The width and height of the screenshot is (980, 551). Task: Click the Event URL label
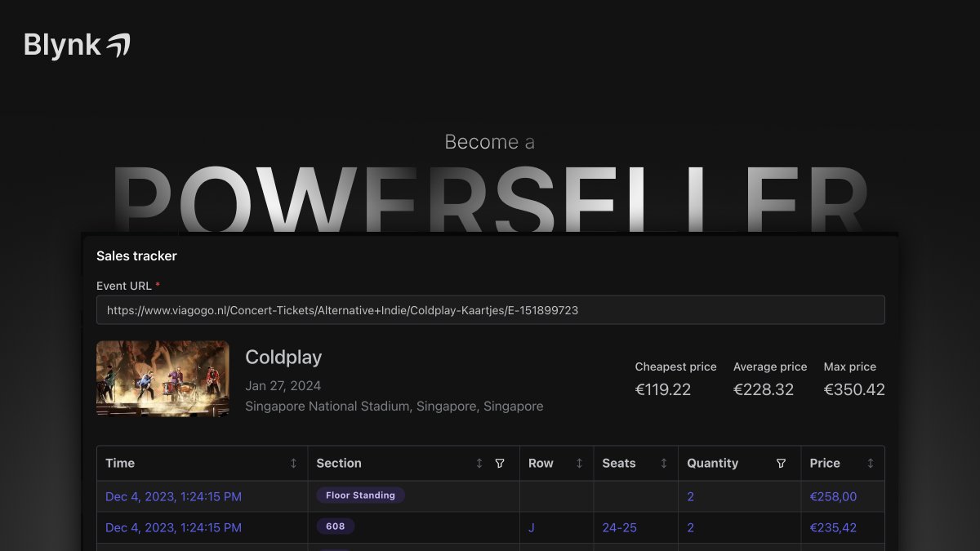[123, 286]
